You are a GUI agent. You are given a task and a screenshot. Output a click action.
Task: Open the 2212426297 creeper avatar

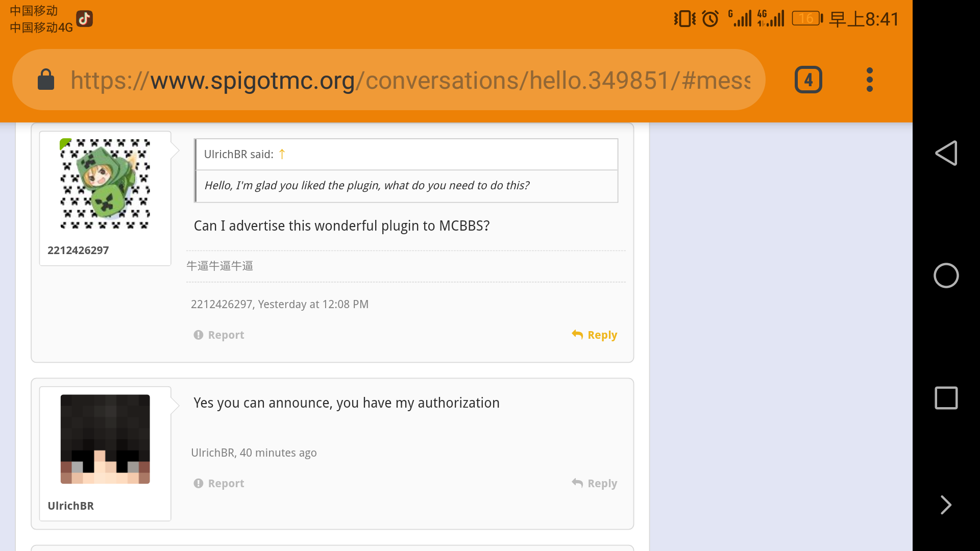click(x=105, y=184)
